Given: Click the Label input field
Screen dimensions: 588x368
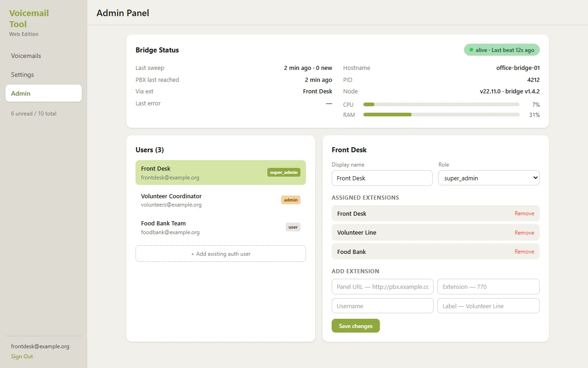Looking at the screenshot, I should point(488,306).
